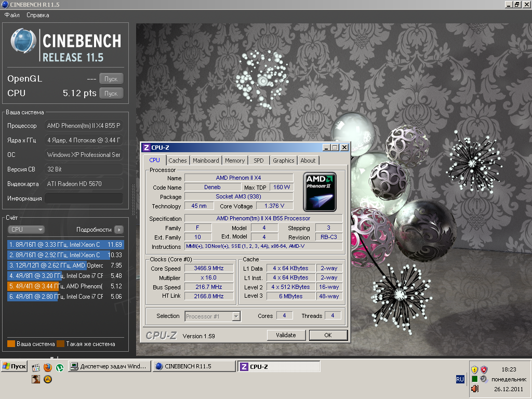Screen dimensions: 532x399
Task: Select ranking row 3 AMD Opteron 7.95
Action: point(65,265)
